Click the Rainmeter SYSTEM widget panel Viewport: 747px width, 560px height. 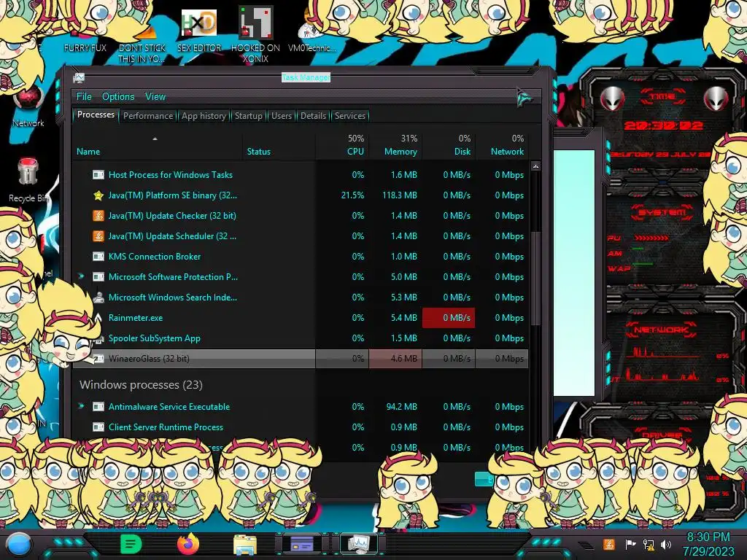pyautogui.click(x=663, y=238)
